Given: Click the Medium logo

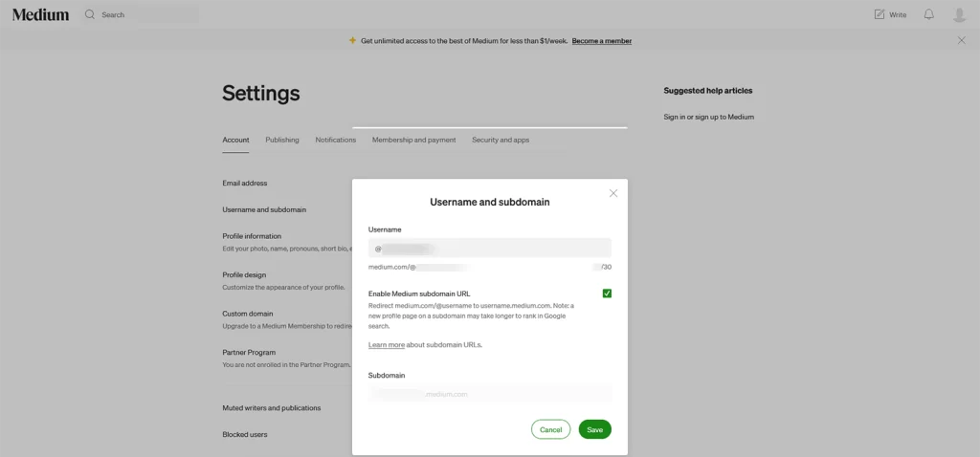Looking at the screenshot, I should coord(40,14).
